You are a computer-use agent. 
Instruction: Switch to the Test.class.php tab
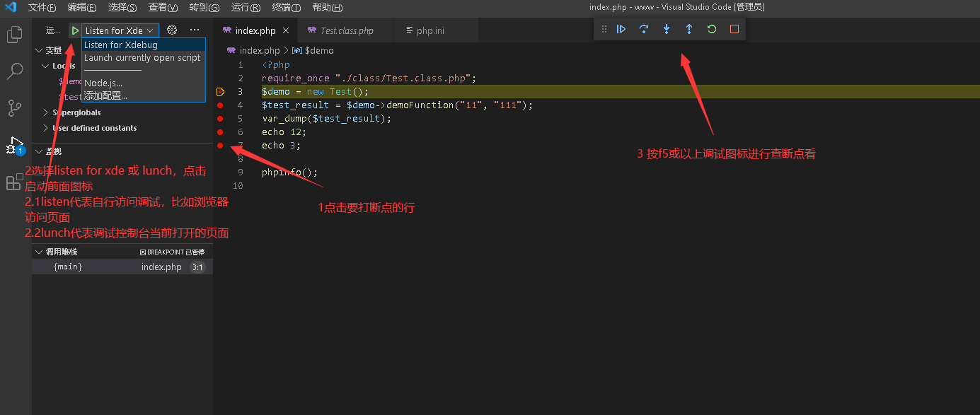tap(345, 31)
